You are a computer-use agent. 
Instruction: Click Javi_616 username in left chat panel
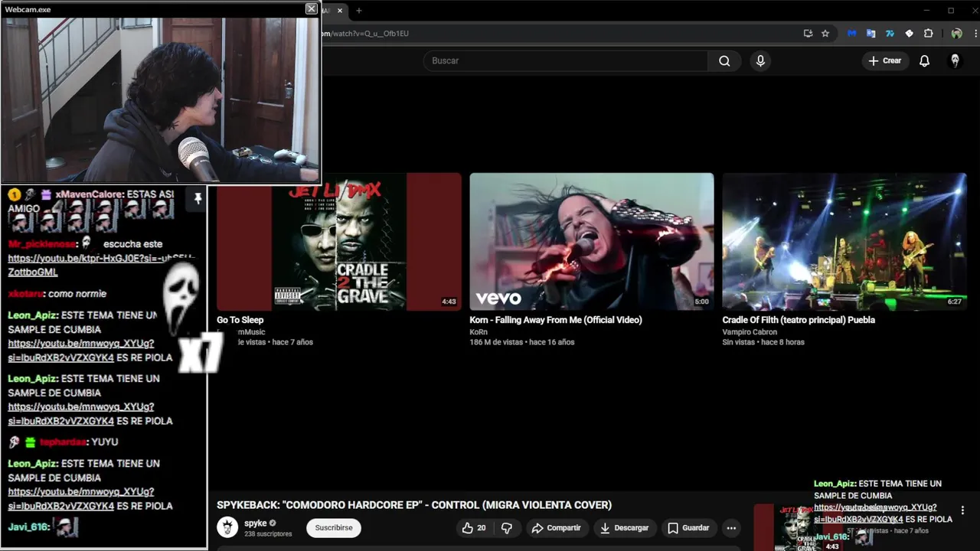pos(28,527)
